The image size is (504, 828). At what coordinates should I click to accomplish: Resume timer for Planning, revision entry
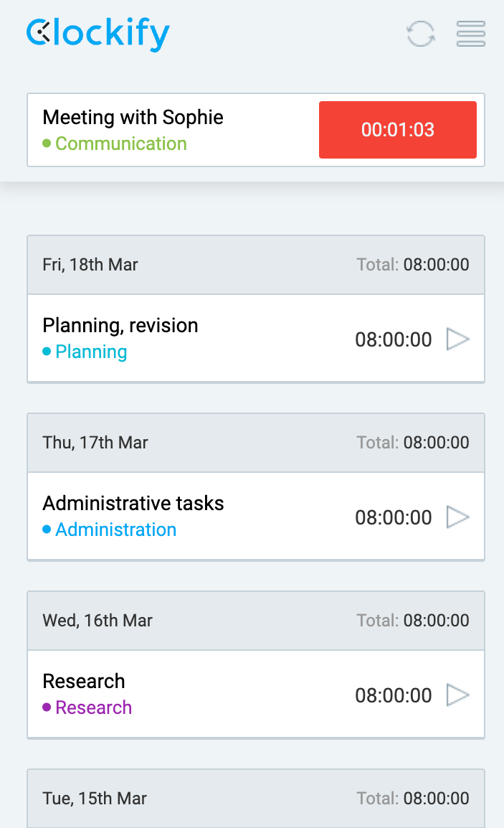[458, 339]
